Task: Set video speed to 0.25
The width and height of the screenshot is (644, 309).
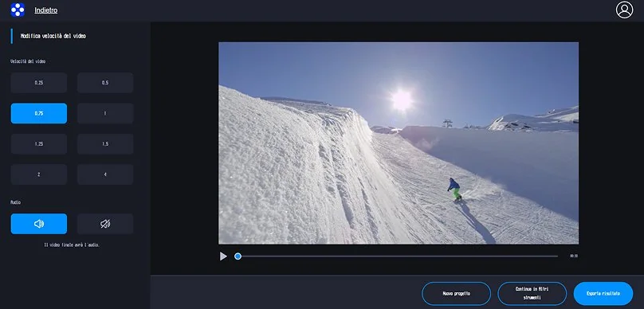Action: pyautogui.click(x=39, y=83)
